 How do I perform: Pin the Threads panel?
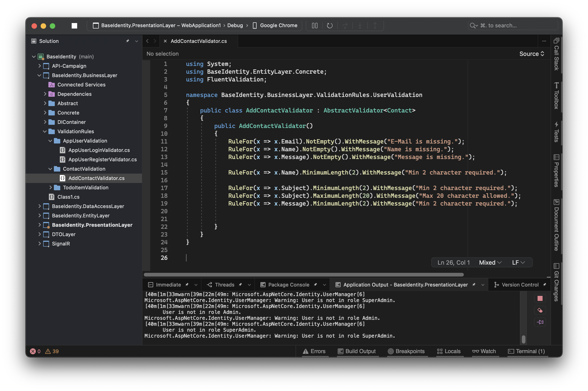[x=240, y=284]
